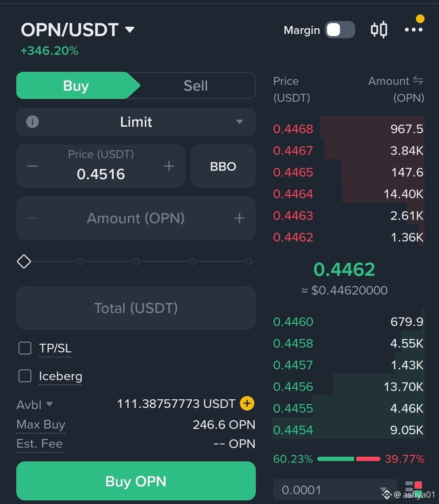Enable the Iceberg checkbox
This screenshot has width=439, height=504.
coord(25,376)
